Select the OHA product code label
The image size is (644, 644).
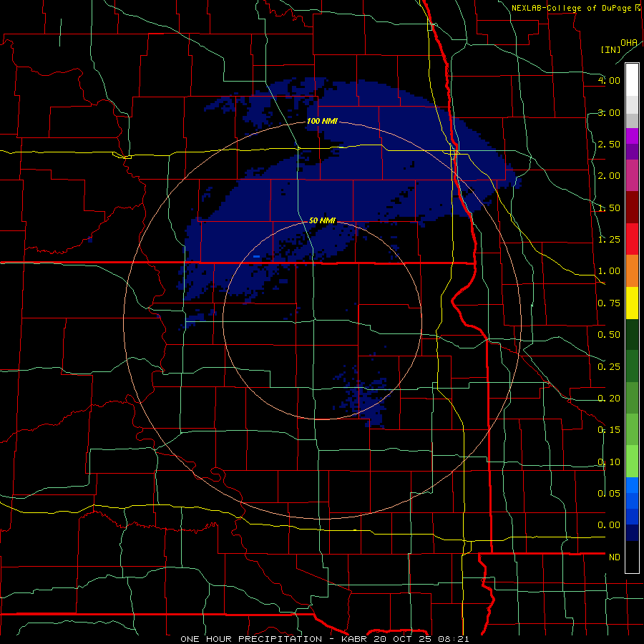pyautogui.click(x=629, y=42)
